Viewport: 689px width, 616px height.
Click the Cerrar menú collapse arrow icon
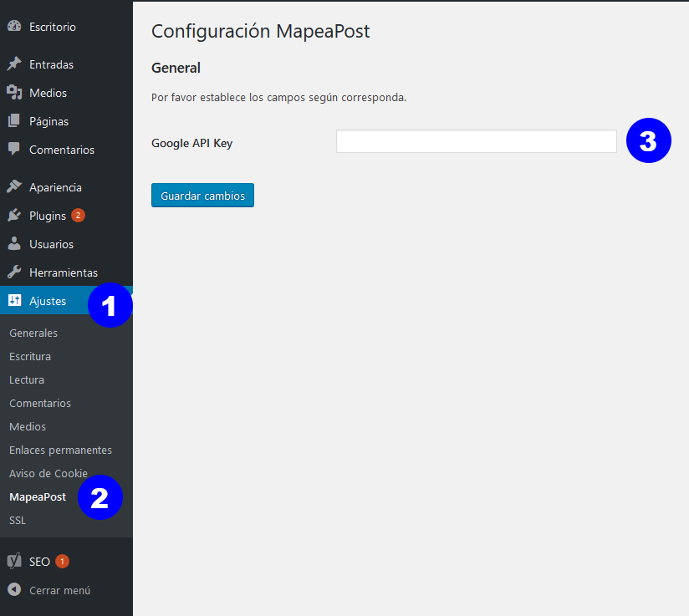click(x=14, y=589)
